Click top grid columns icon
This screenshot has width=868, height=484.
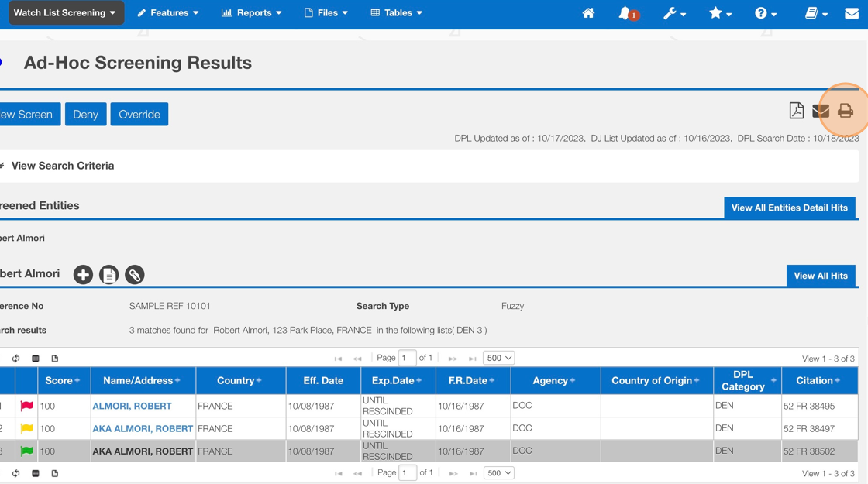36,359
